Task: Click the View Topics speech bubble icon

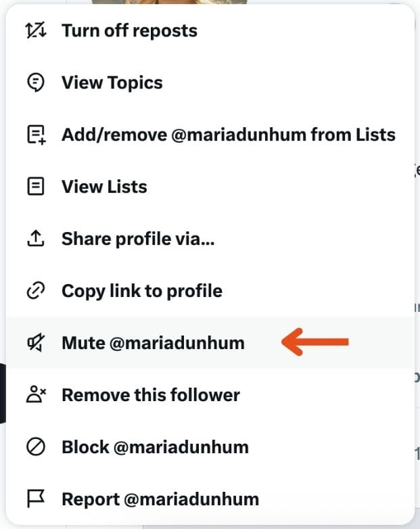Action: (x=35, y=82)
